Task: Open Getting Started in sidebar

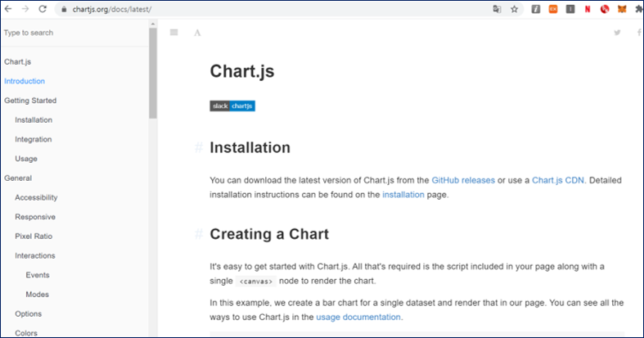Action: point(30,100)
